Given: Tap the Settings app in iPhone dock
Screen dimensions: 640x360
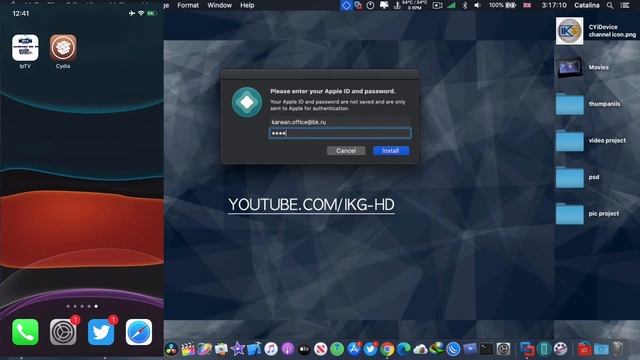Looking at the screenshot, I should (x=63, y=332).
